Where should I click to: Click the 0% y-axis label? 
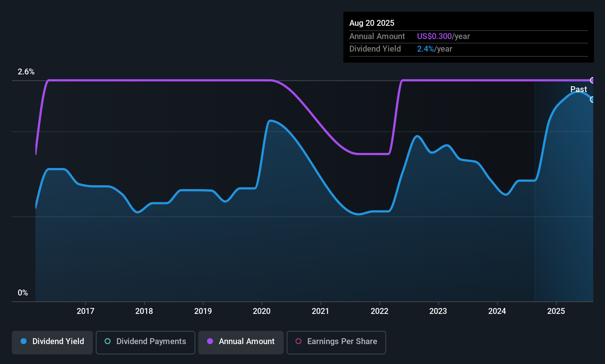point(23,293)
